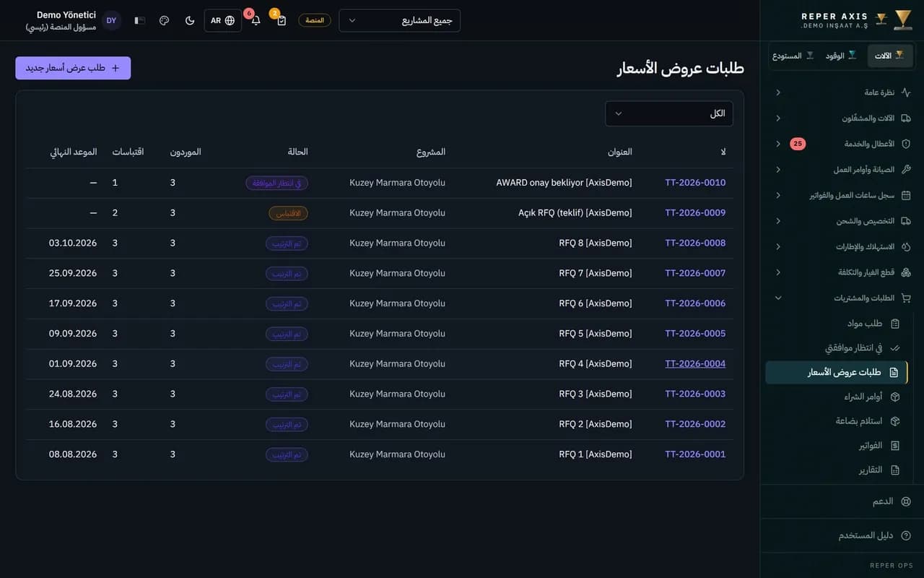Open the color theme palette icon
Viewport: 924px width, 578px height.
164,20
